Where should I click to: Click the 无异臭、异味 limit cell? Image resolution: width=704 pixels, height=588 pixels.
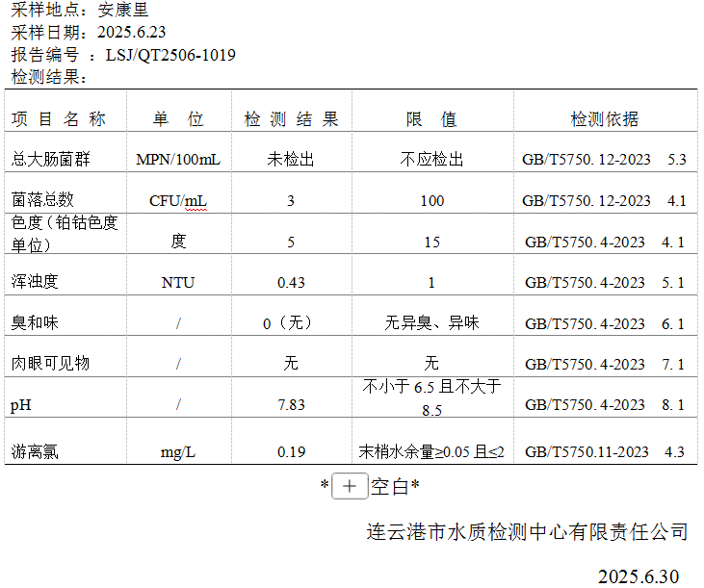click(431, 323)
